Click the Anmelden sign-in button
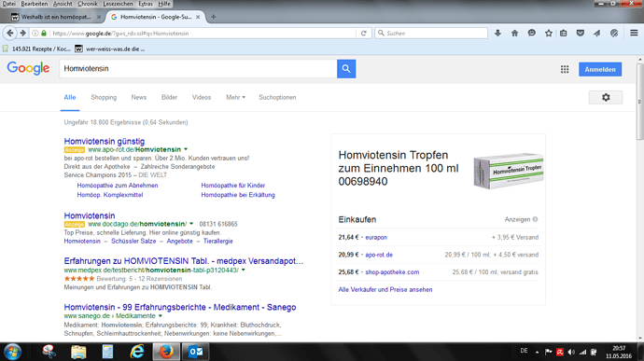The height and width of the screenshot is (361, 644). coord(600,69)
